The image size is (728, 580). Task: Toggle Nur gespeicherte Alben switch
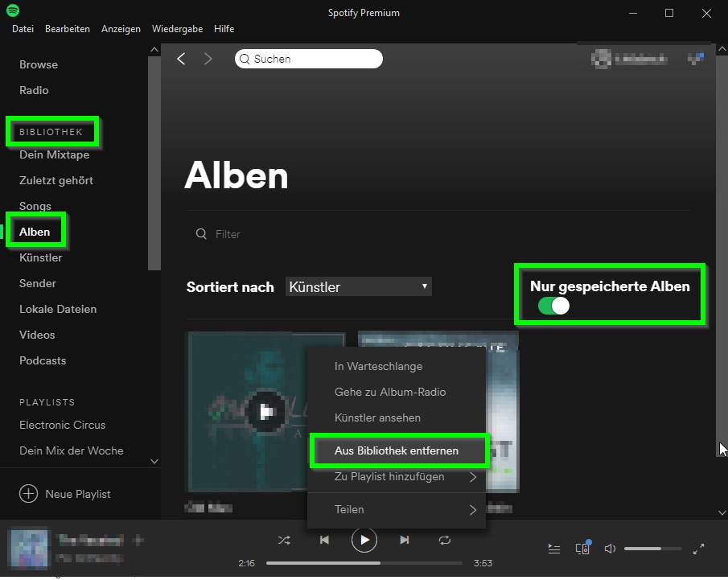pyautogui.click(x=553, y=306)
